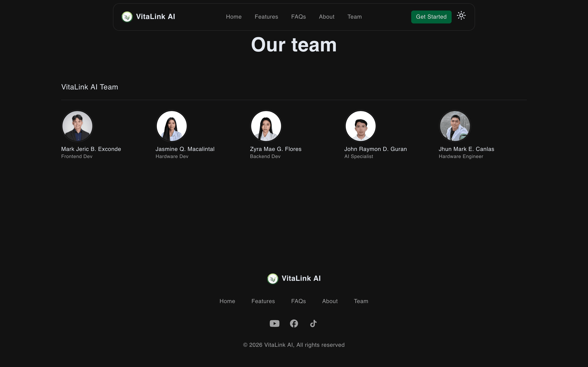Go to Home in the top navigation
Screen dimensions: 588x367
pyautogui.click(x=234, y=17)
